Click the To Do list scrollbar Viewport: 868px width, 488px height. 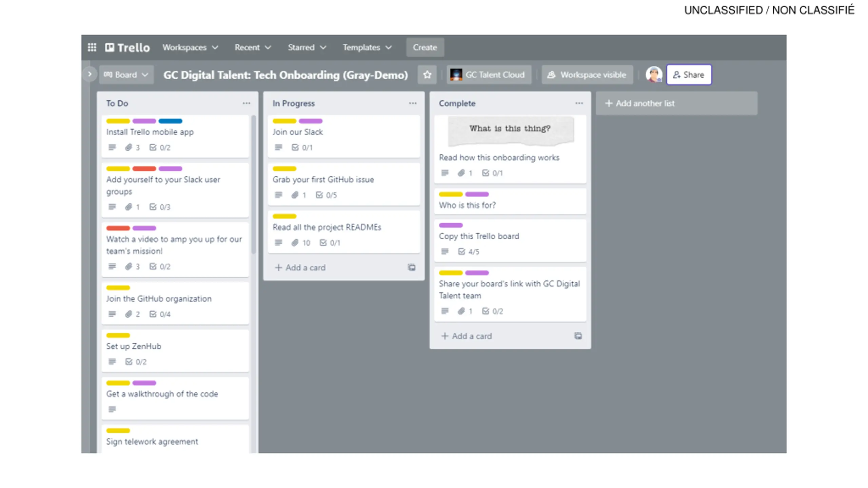(x=253, y=185)
